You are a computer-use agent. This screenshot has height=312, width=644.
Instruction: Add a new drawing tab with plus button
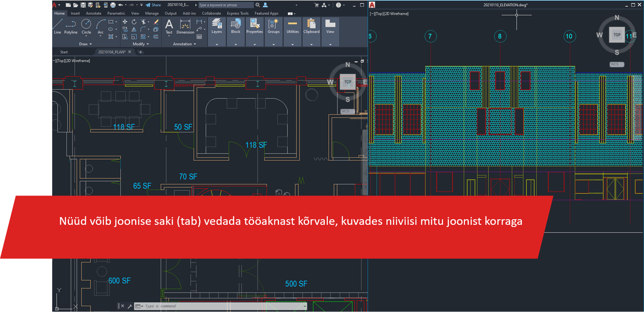click(x=140, y=52)
